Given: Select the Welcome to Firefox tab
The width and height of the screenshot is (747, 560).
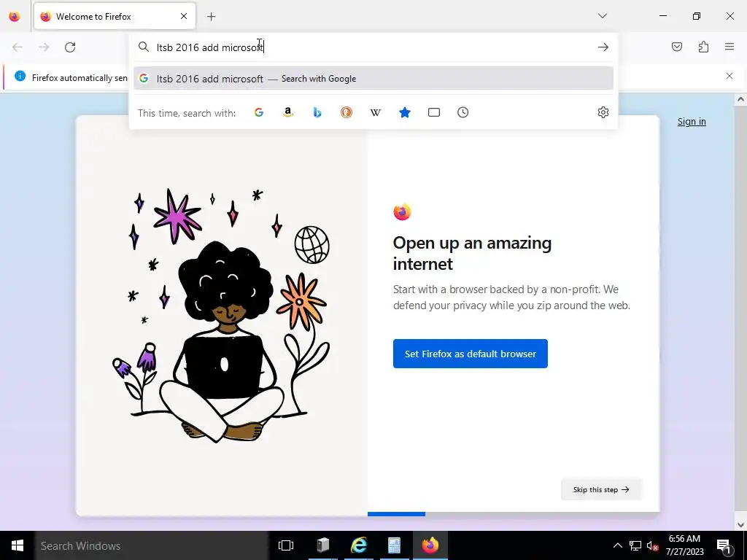Looking at the screenshot, I should click(115, 16).
